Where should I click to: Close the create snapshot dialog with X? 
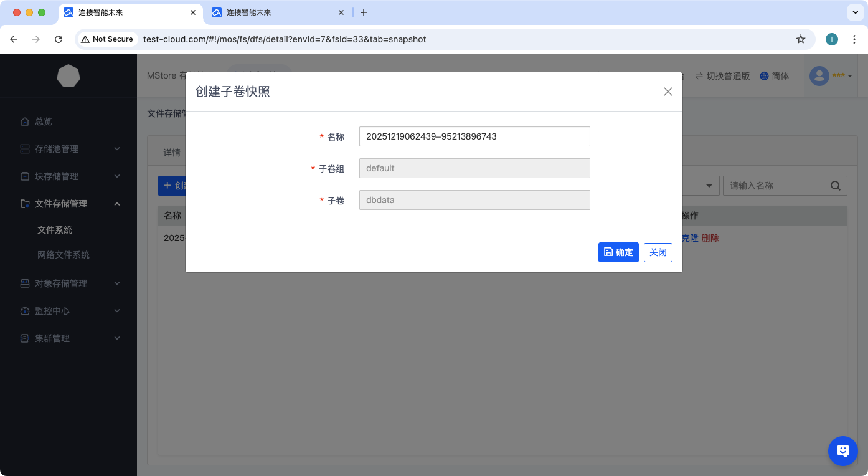668,92
